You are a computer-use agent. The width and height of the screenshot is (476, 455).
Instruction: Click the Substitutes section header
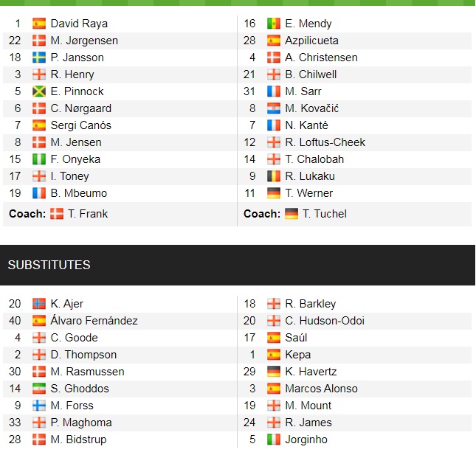(49, 265)
